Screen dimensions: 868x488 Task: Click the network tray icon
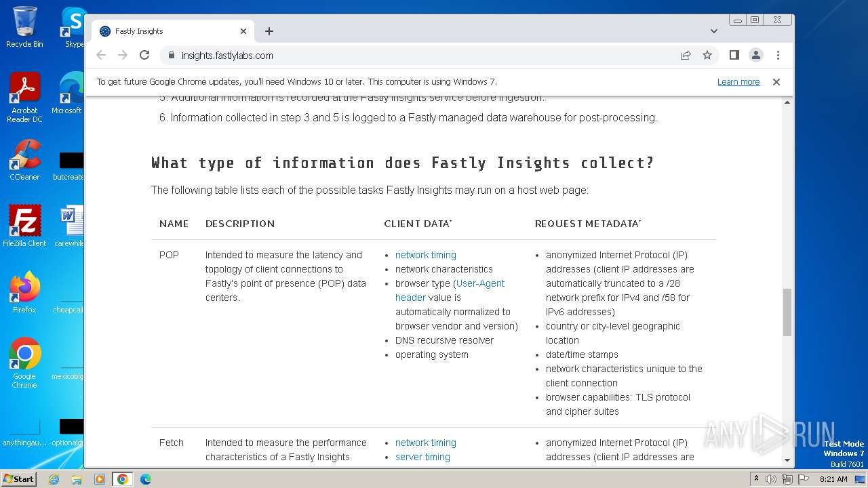tap(787, 479)
